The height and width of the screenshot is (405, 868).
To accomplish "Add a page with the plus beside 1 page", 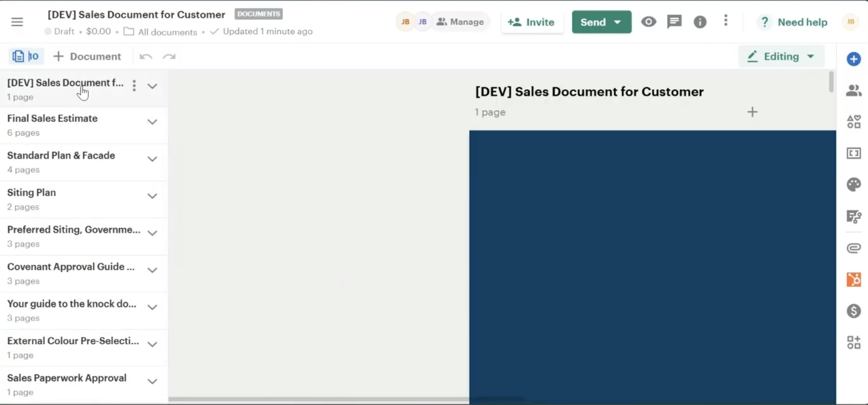I will pyautogui.click(x=752, y=112).
